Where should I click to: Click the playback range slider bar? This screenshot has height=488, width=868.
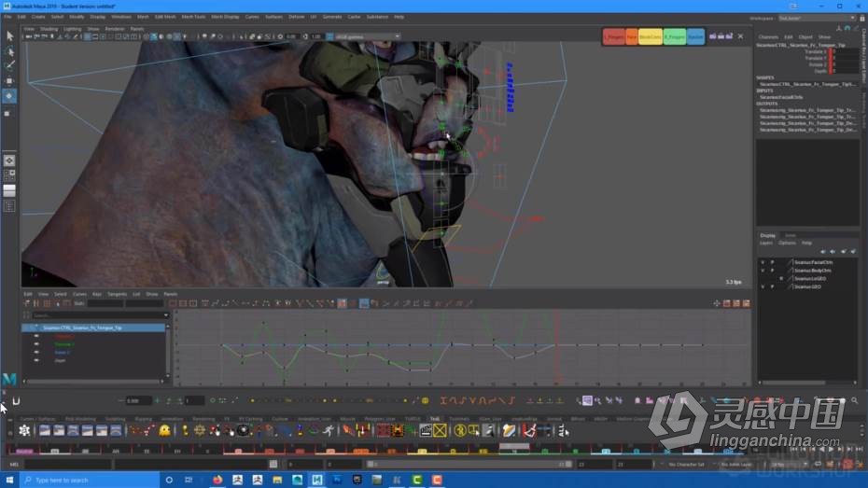[x=469, y=465]
